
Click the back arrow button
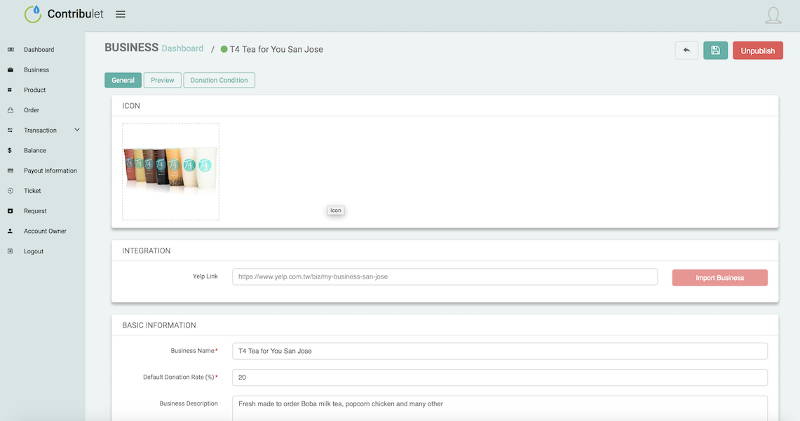click(x=687, y=51)
